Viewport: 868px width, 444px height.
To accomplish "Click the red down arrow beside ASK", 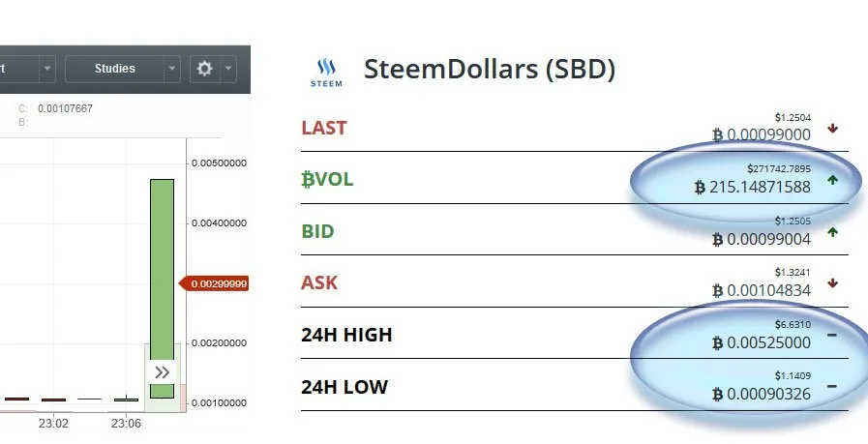I will click(x=832, y=283).
